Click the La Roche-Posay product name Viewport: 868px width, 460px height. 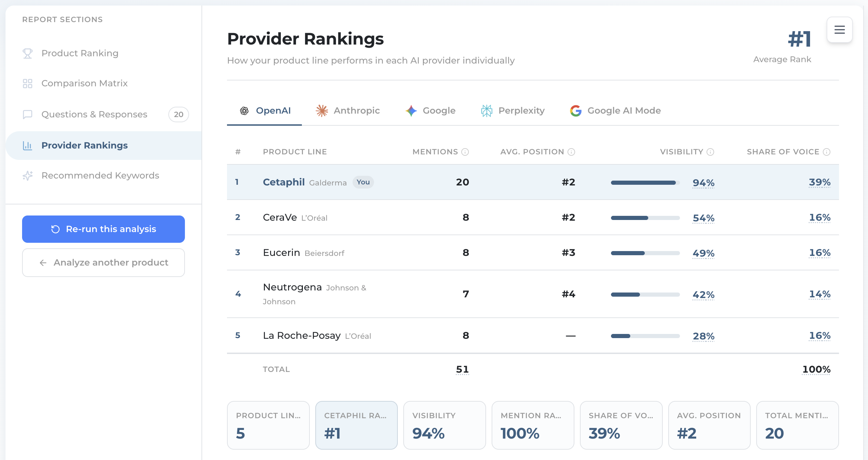pyautogui.click(x=302, y=335)
